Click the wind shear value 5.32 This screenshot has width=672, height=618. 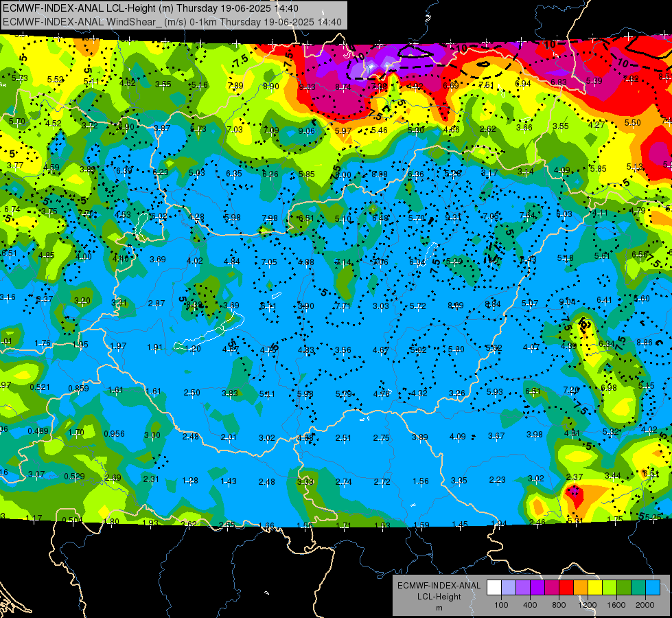point(610,431)
